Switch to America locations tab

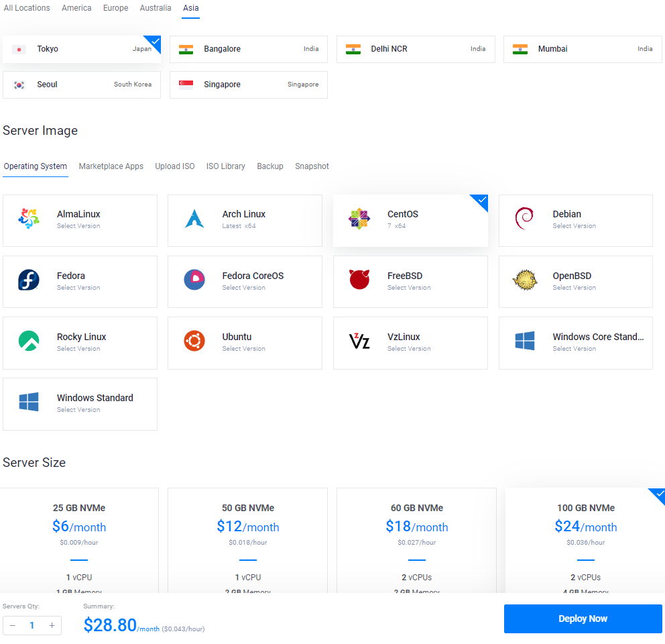[x=76, y=8]
